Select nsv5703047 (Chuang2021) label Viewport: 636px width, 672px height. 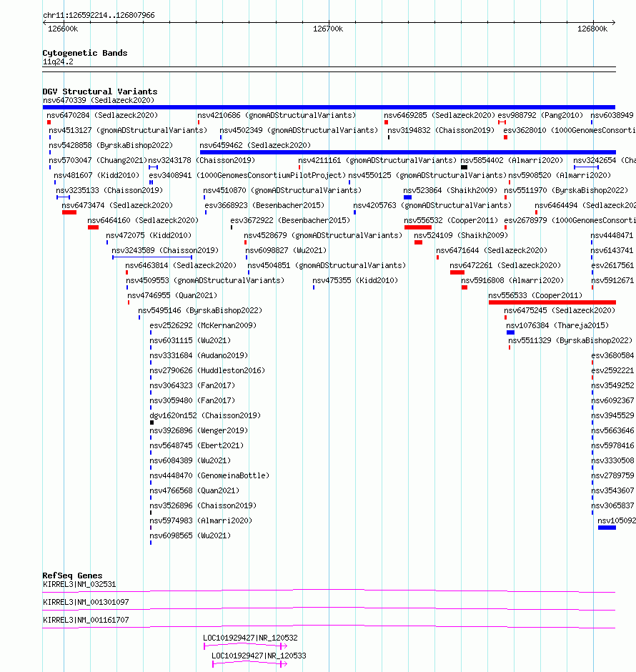point(98,160)
